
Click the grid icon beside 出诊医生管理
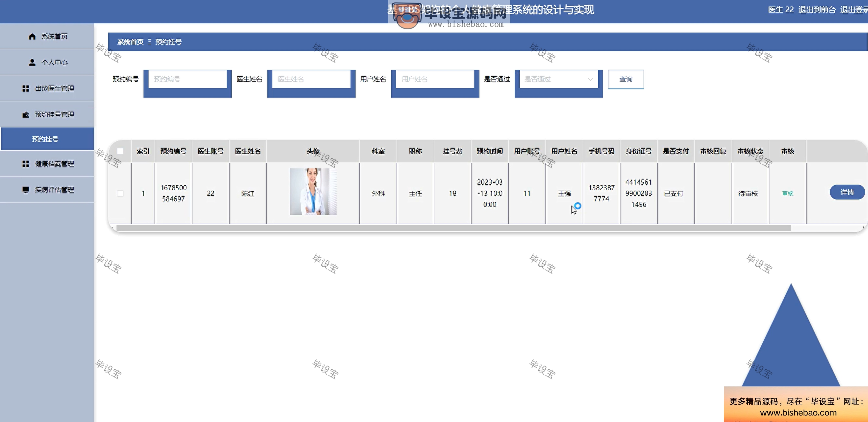pyautogui.click(x=26, y=88)
